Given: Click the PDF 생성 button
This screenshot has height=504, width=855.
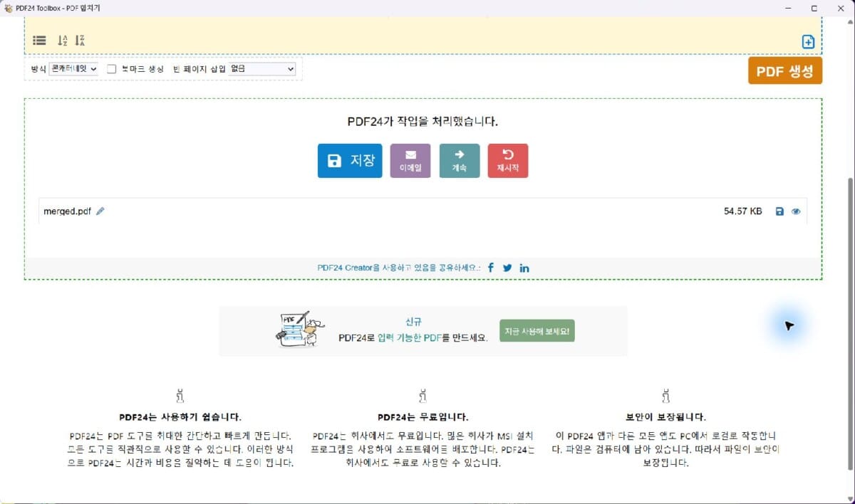Looking at the screenshot, I should point(785,70).
